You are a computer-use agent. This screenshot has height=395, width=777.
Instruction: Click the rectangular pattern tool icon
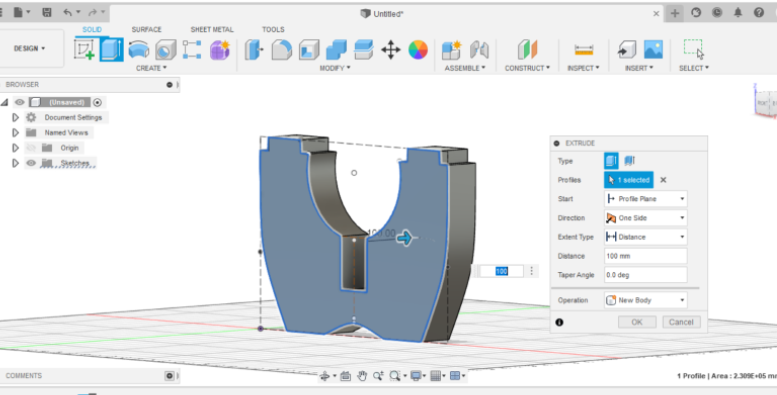pos(192,50)
